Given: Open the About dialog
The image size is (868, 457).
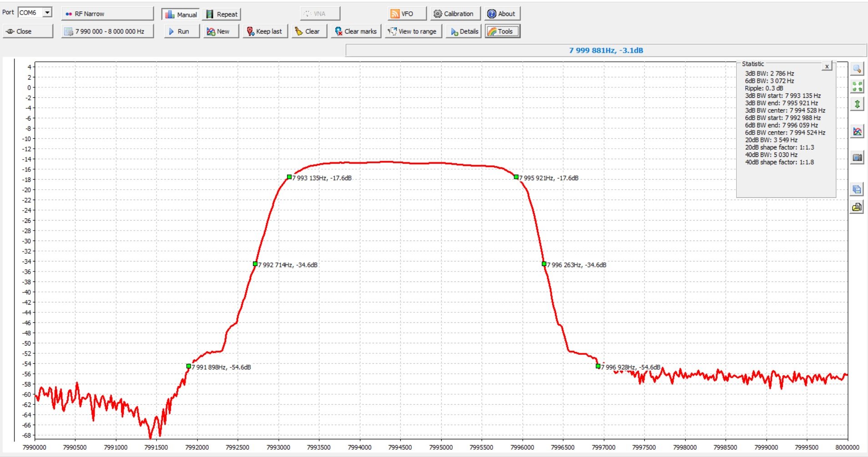Looking at the screenshot, I should pyautogui.click(x=502, y=14).
